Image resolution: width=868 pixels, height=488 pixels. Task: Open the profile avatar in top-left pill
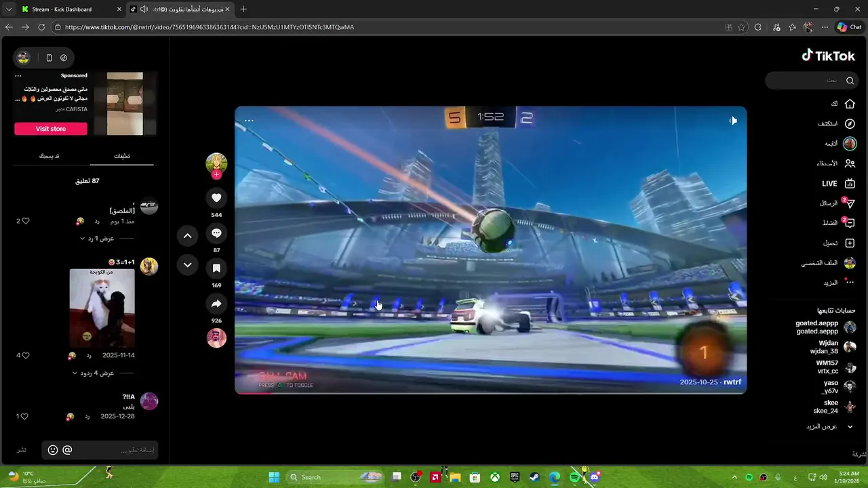(24, 58)
